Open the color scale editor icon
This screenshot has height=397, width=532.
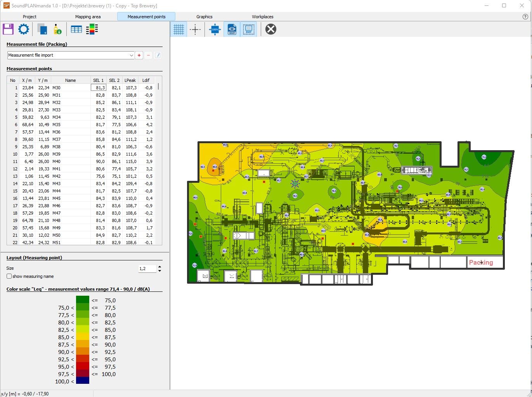92,29
